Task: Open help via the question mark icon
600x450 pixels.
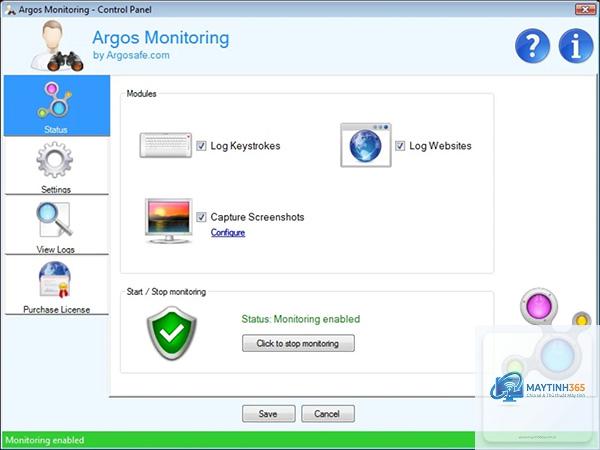Action: point(532,46)
